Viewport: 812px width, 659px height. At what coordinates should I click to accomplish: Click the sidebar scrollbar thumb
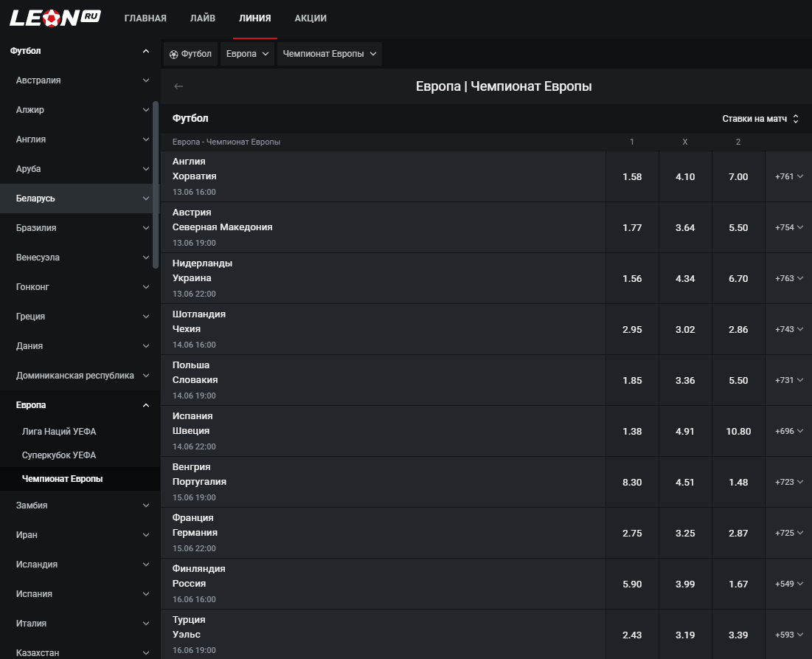point(156,184)
